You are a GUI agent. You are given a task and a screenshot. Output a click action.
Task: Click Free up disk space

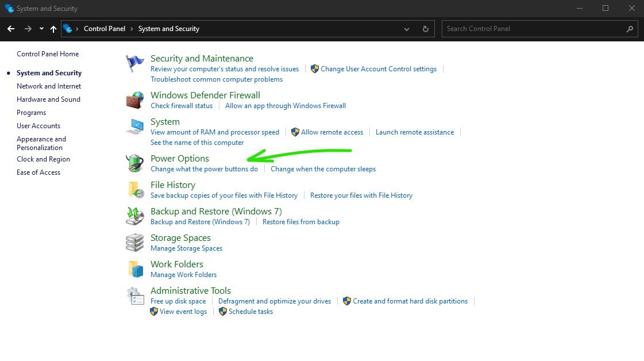[178, 301]
